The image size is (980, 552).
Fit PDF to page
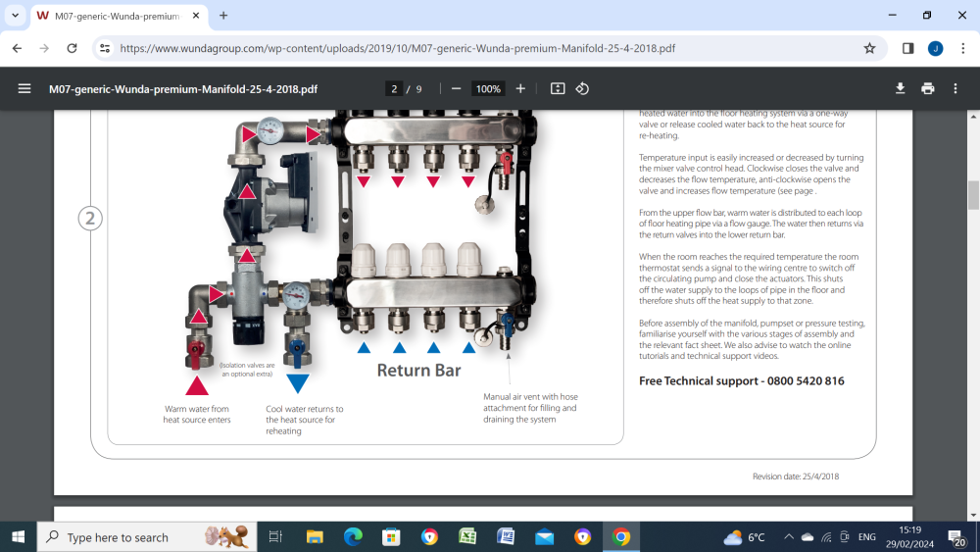point(557,89)
